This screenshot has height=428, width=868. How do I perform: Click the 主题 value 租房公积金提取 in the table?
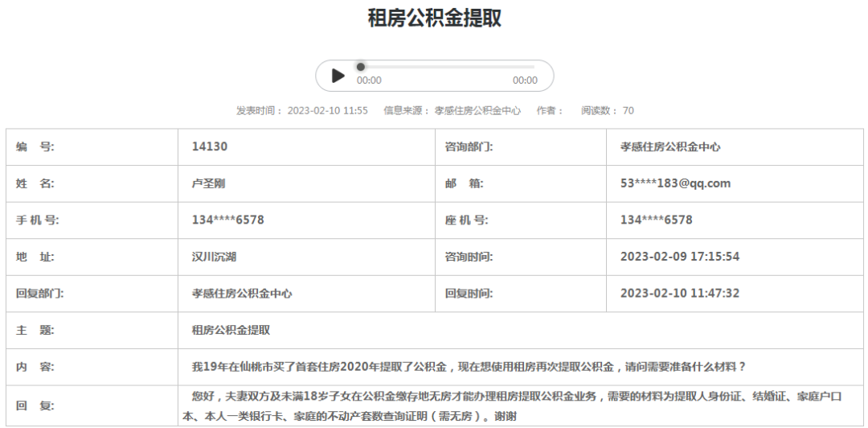click(x=231, y=330)
